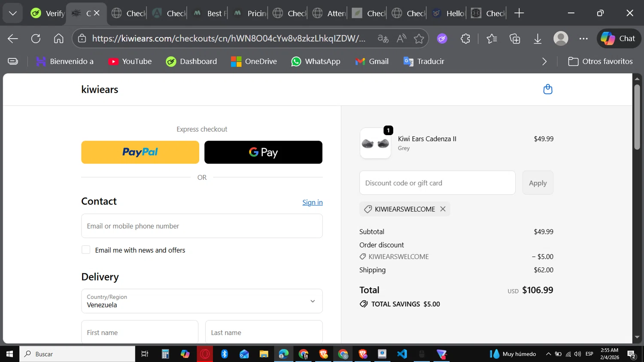The image size is (644, 362).
Task: Open the browser profile avatar
Action: [561, 39]
